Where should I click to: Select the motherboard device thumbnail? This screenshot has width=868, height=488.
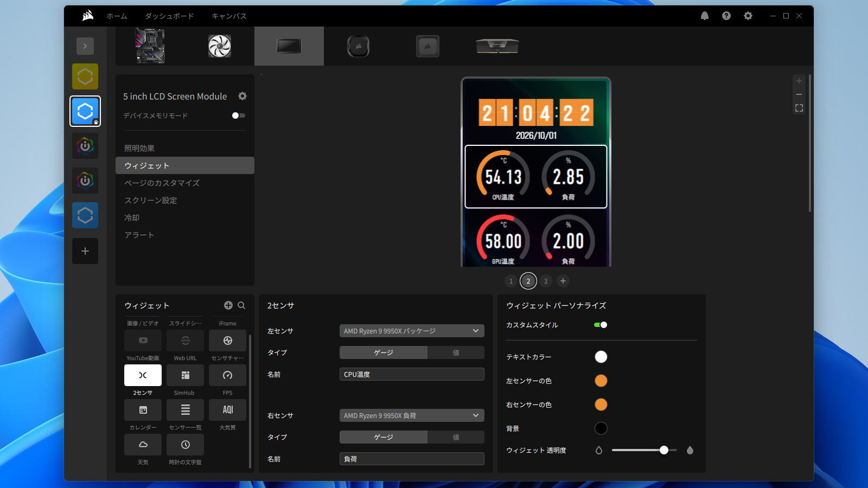point(150,46)
